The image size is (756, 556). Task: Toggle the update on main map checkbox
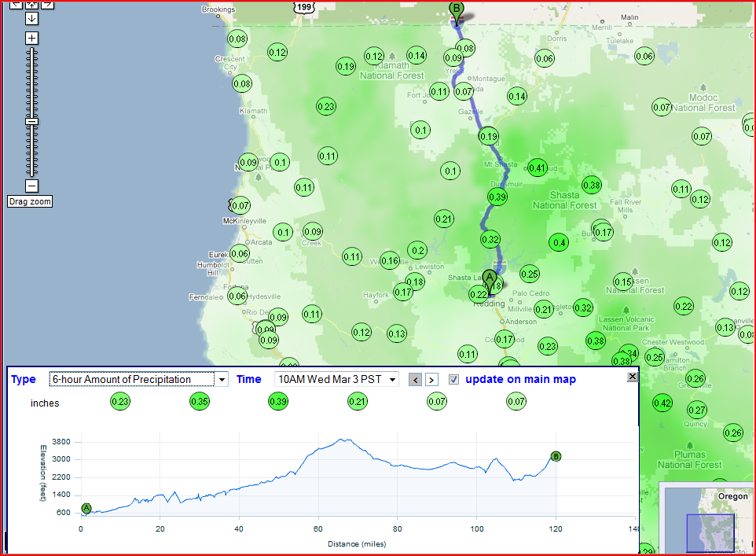tap(453, 380)
